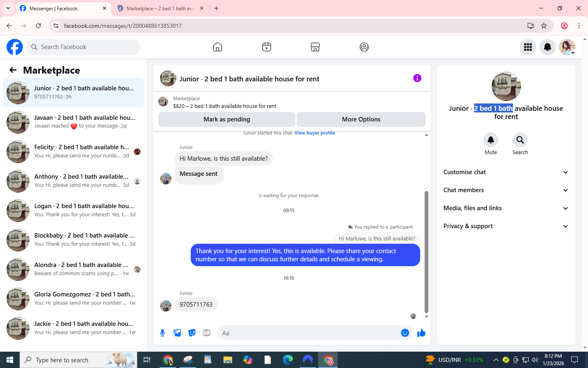Choose a sticker icon
Image resolution: width=588 pixels, height=368 pixels.
pos(192,333)
